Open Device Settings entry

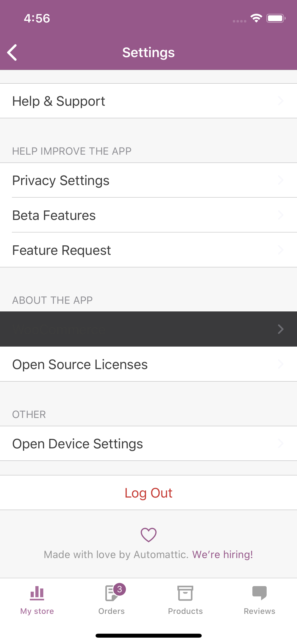[x=148, y=444]
